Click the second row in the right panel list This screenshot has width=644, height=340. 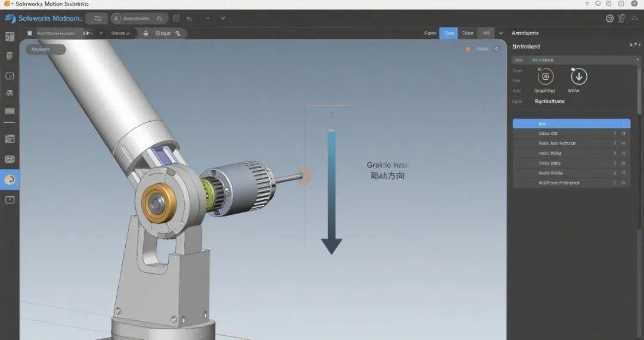tap(571, 134)
